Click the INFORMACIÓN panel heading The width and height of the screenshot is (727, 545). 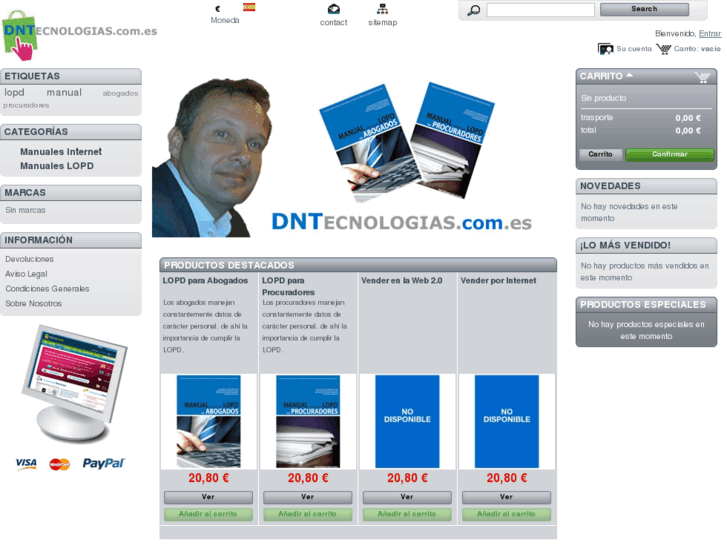click(38, 240)
